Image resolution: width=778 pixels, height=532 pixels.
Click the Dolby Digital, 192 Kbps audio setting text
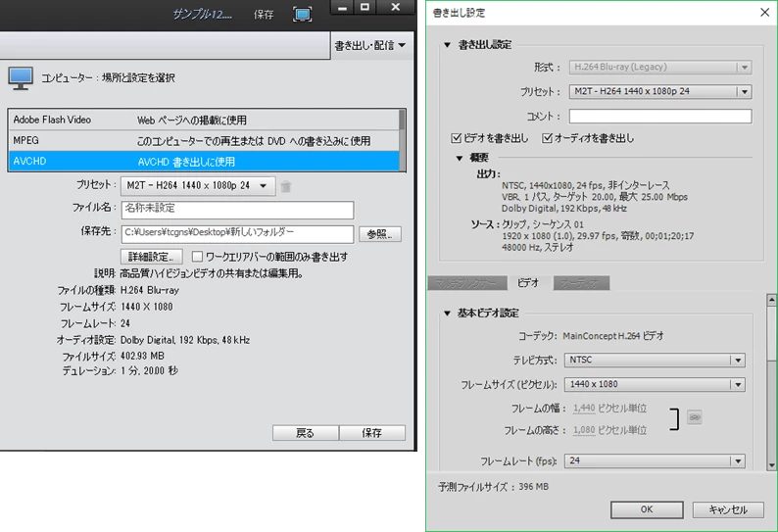click(185, 340)
